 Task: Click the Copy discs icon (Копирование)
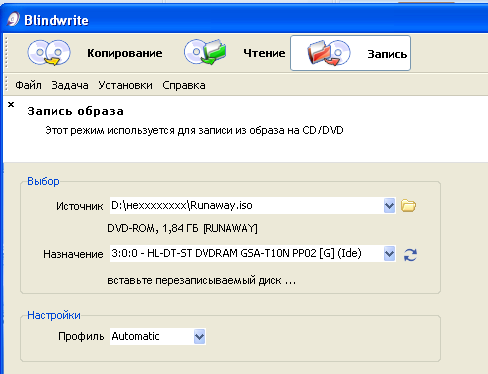pos(49,53)
